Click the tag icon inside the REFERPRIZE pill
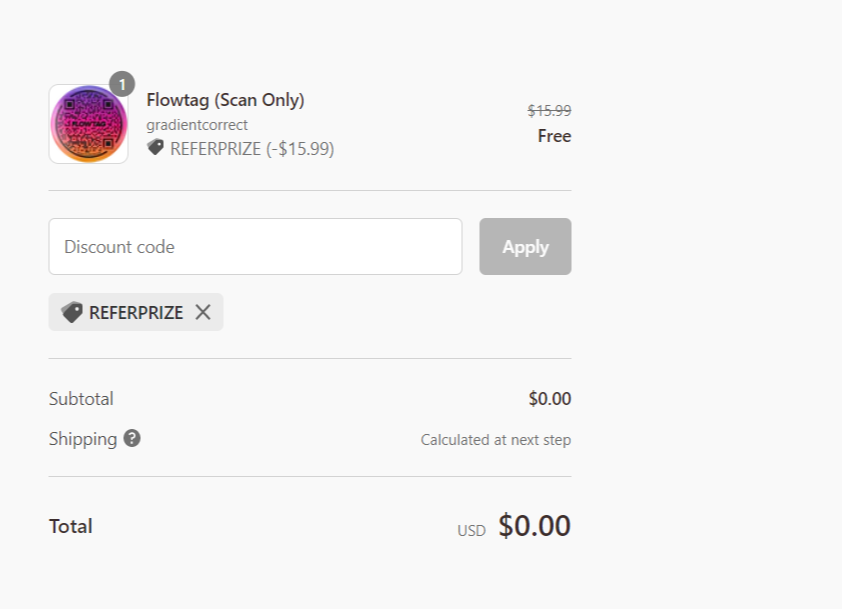 tap(71, 312)
